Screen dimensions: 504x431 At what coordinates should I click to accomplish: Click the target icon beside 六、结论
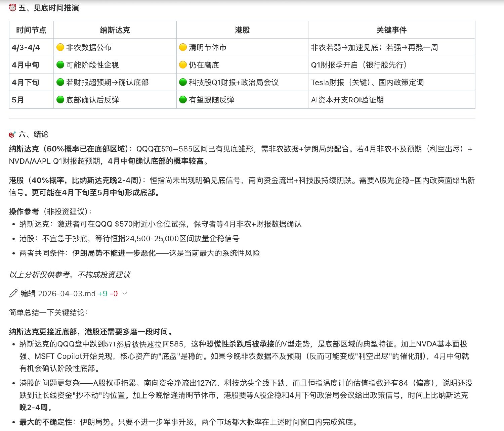coord(12,135)
